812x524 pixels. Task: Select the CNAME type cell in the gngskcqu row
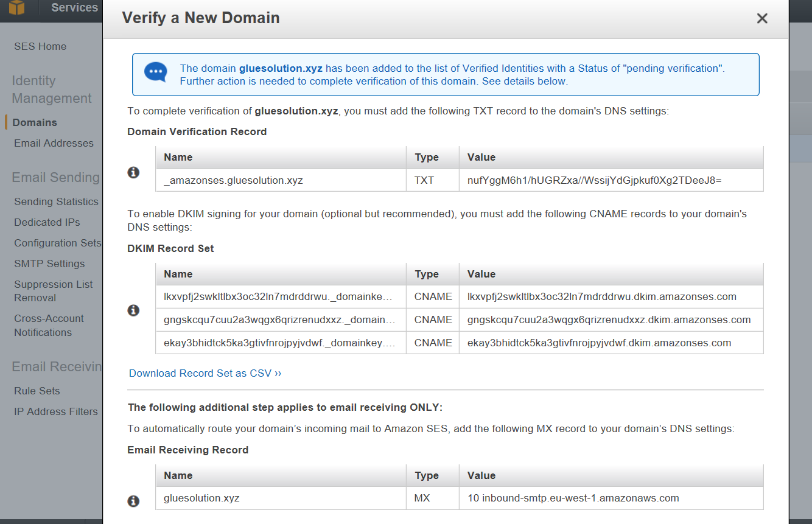pyautogui.click(x=433, y=320)
